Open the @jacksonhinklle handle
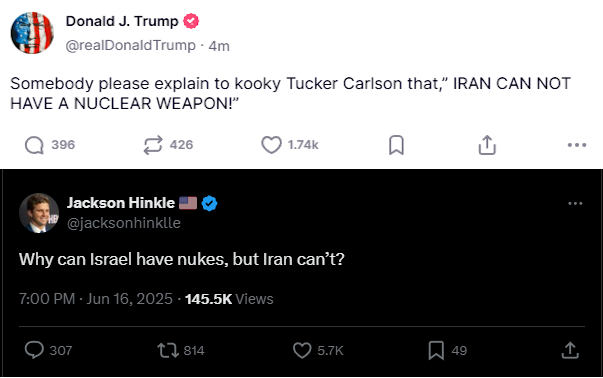 (124, 223)
